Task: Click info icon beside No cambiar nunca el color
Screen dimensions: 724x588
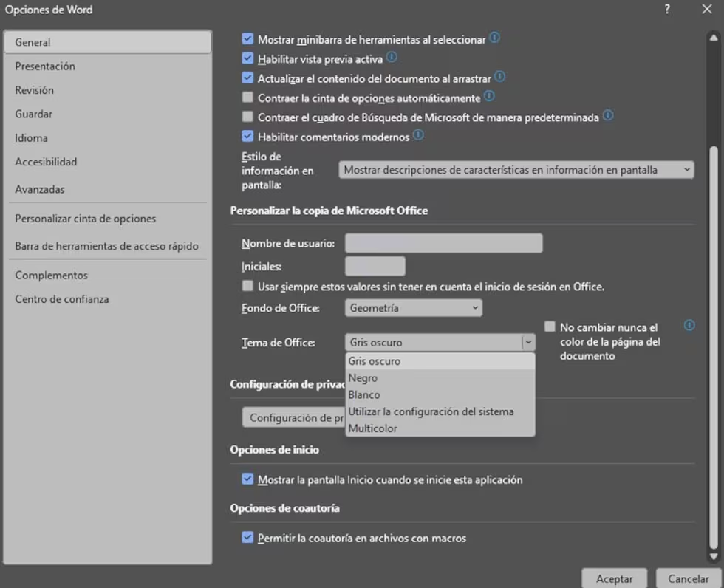Action: click(x=689, y=325)
